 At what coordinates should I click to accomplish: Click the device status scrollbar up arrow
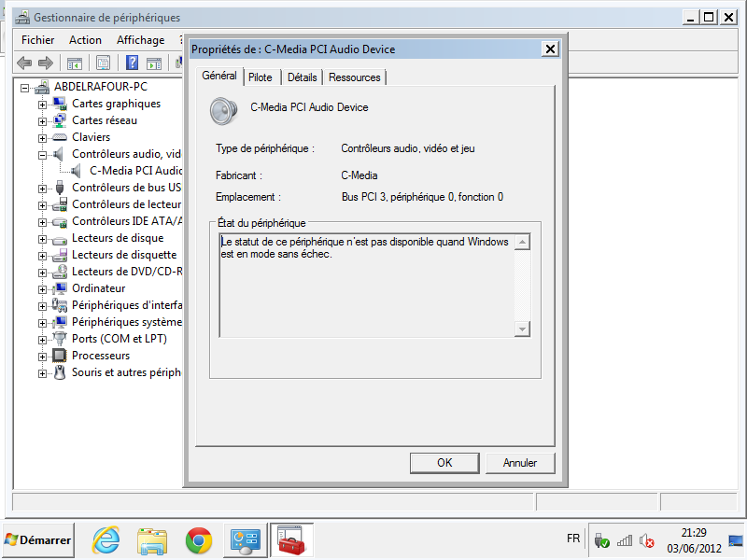click(x=523, y=243)
